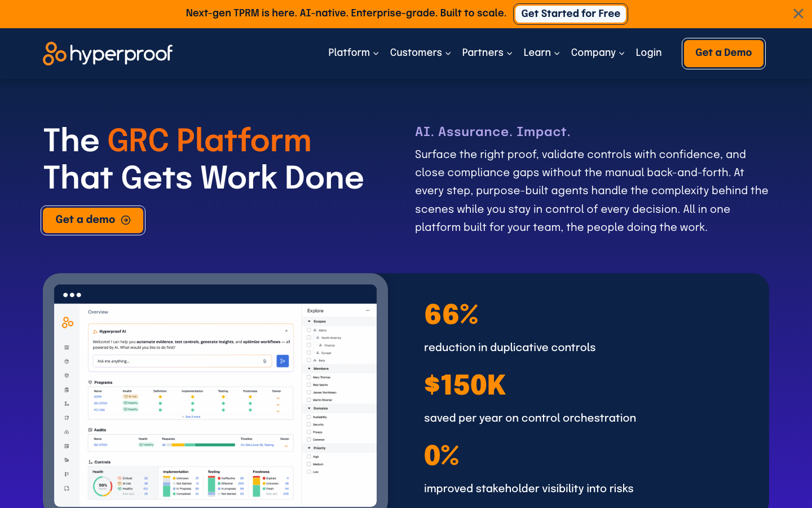This screenshot has width=812, height=508.
Task: Expand the Learn dropdown menu
Action: [541, 52]
